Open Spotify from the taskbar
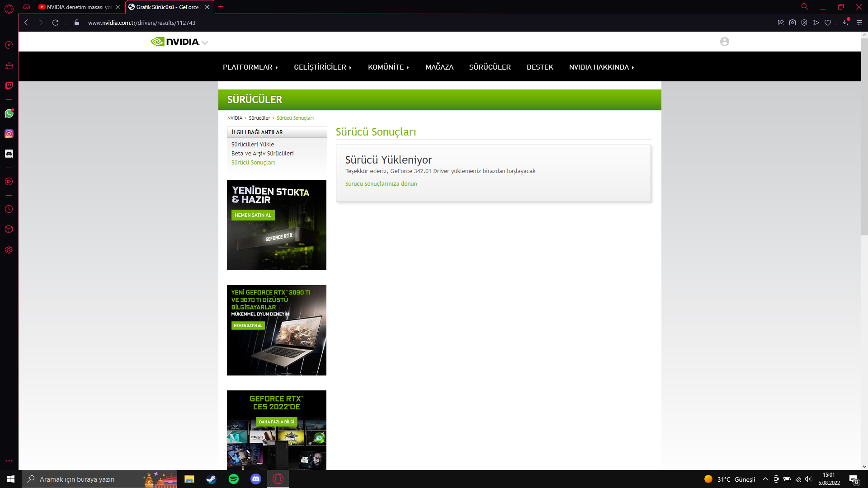The image size is (868, 488). pyautogui.click(x=234, y=479)
